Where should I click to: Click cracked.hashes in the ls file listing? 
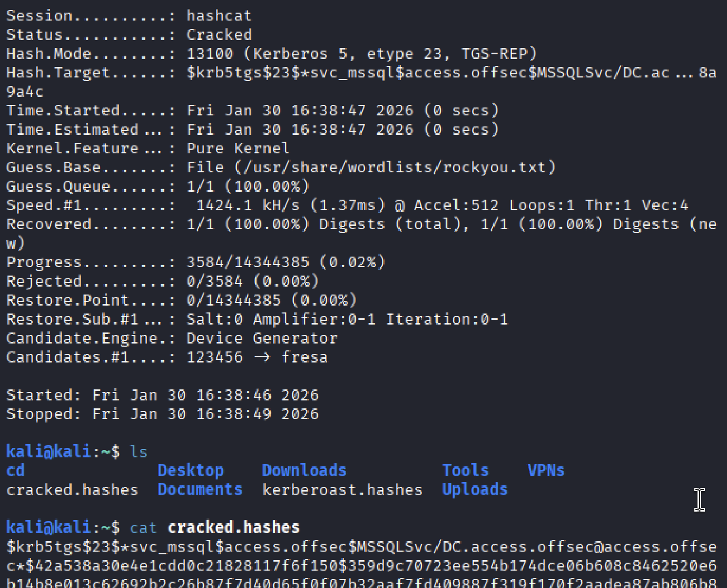(x=72, y=489)
